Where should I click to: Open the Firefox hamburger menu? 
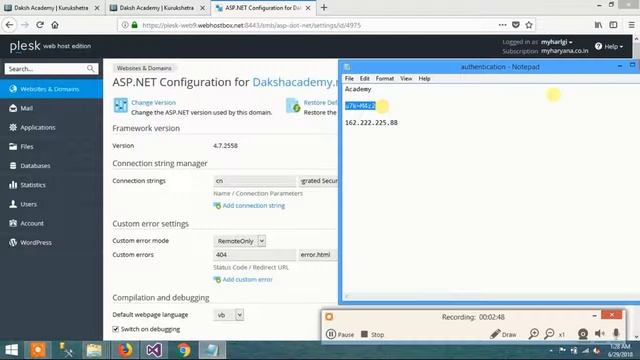point(631,25)
